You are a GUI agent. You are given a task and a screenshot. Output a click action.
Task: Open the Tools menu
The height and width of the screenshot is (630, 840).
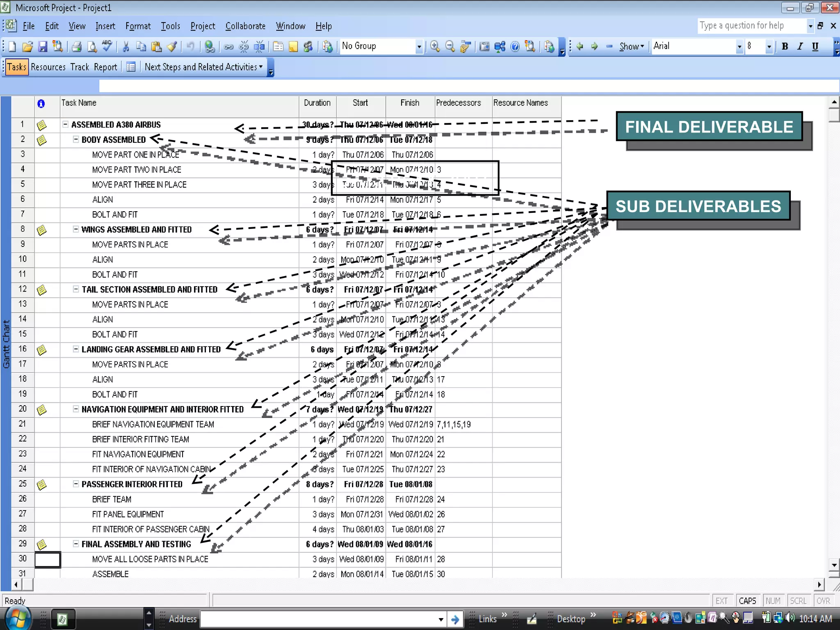coord(170,26)
